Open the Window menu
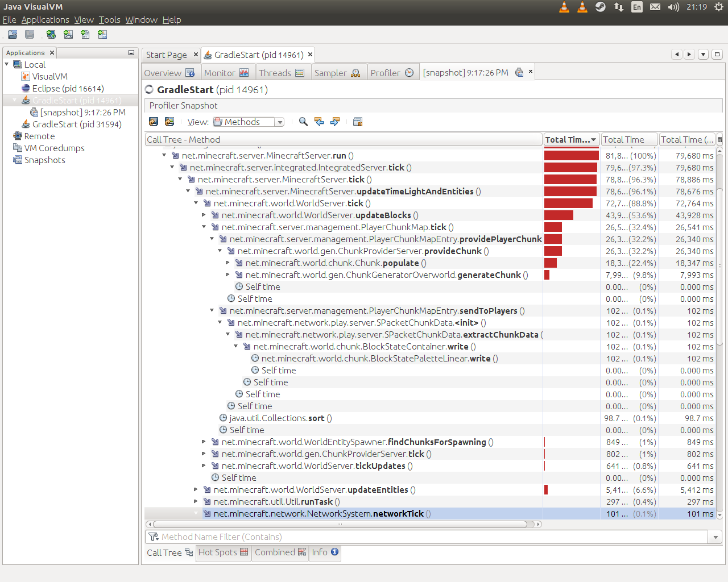 click(x=141, y=20)
